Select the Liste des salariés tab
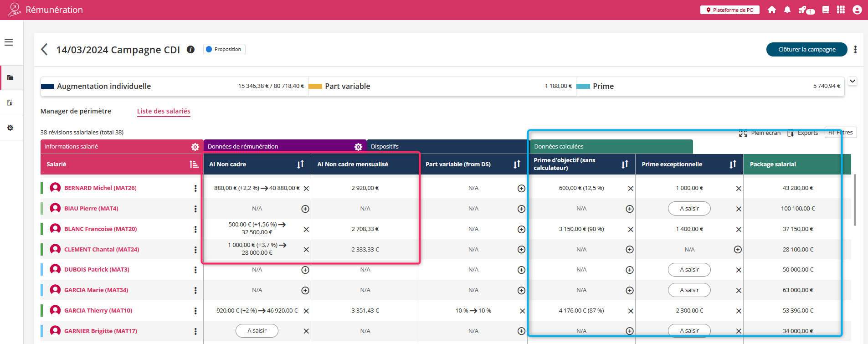The height and width of the screenshot is (344, 868). pyautogui.click(x=164, y=111)
